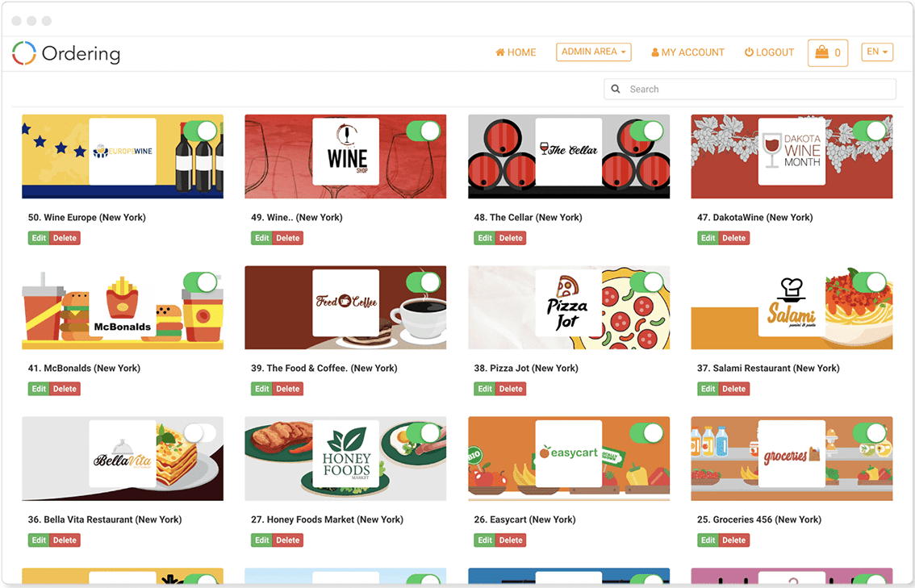Viewport: 915px width, 588px height.
Task: Expand the EN language dropdown
Action: coord(877,52)
